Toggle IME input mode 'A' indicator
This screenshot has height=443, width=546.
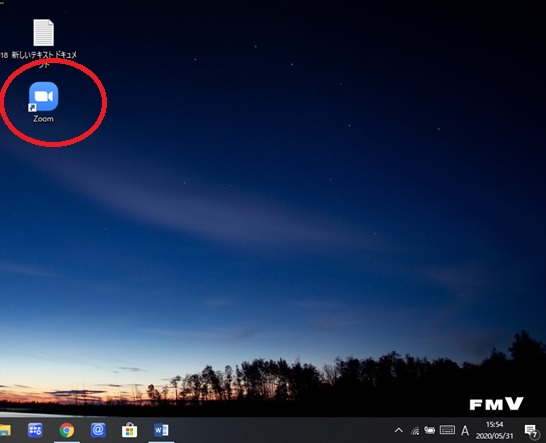(x=465, y=431)
